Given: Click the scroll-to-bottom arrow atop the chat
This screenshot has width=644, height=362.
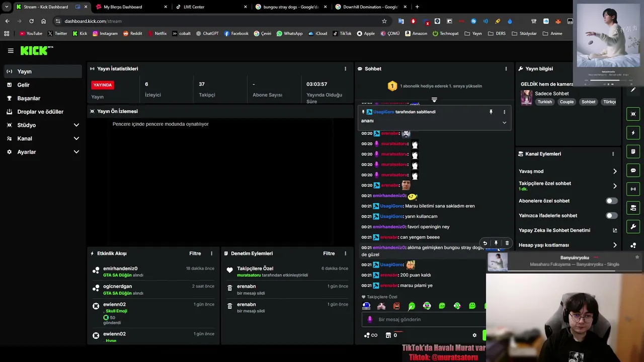Looking at the screenshot, I should coord(434,100).
